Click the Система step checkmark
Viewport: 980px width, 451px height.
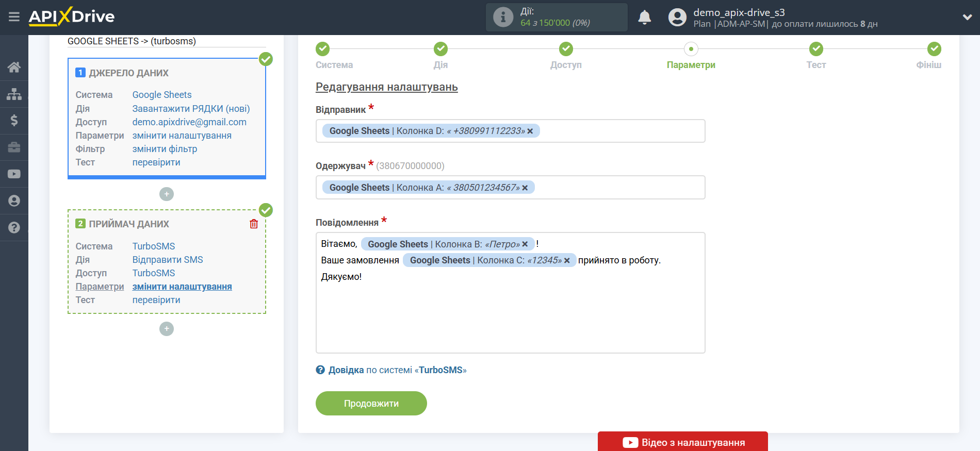click(322, 49)
